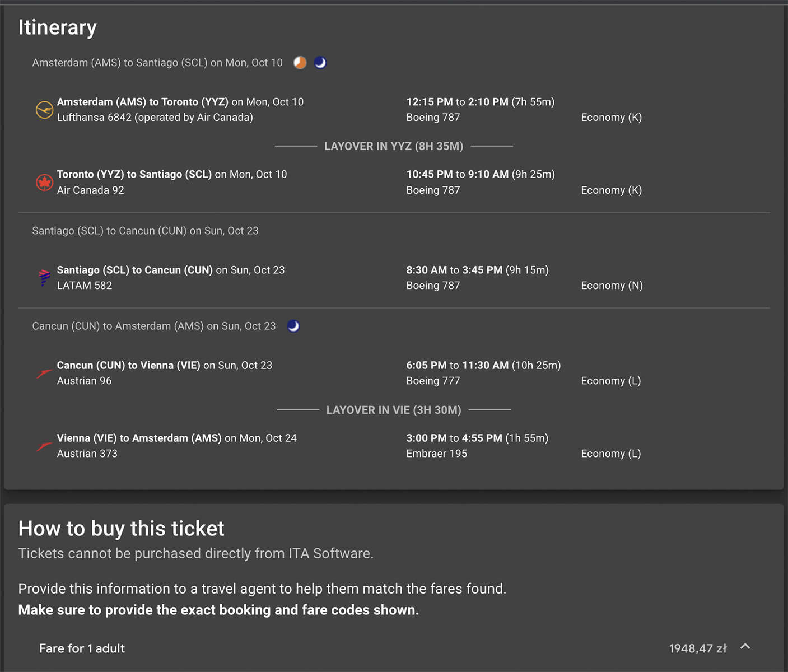
Task: Click the LAYOVER IN VIE (3H 30M) label
Action: point(394,410)
